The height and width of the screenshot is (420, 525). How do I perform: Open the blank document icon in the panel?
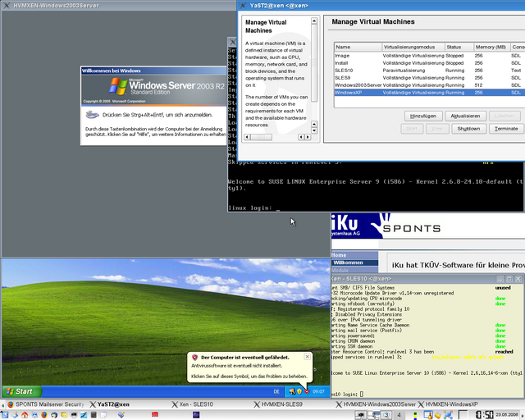coord(103,415)
